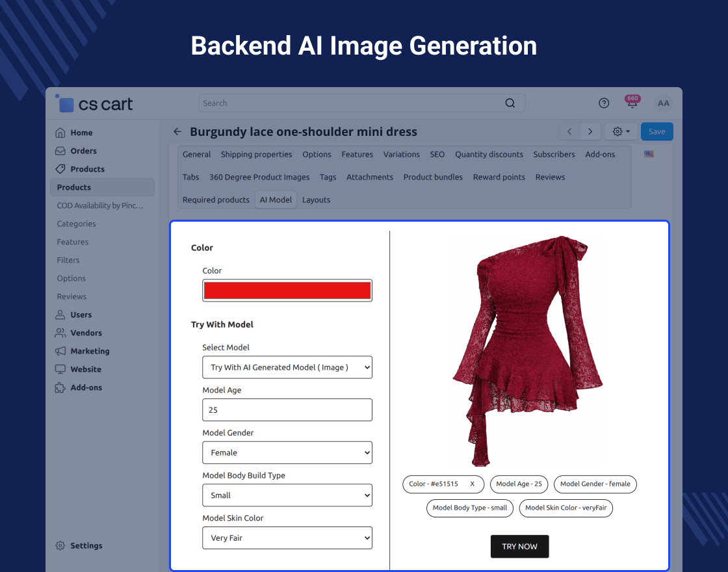Screen dimensions: 728x572
Task: Expand the Select Model dropdown
Action: pos(287,367)
